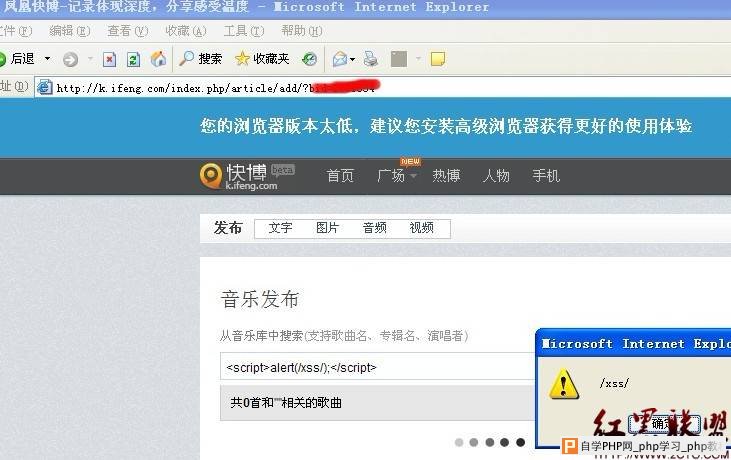731x460 pixels.
Task: Open the 帮助(H) menu
Action: point(302,31)
